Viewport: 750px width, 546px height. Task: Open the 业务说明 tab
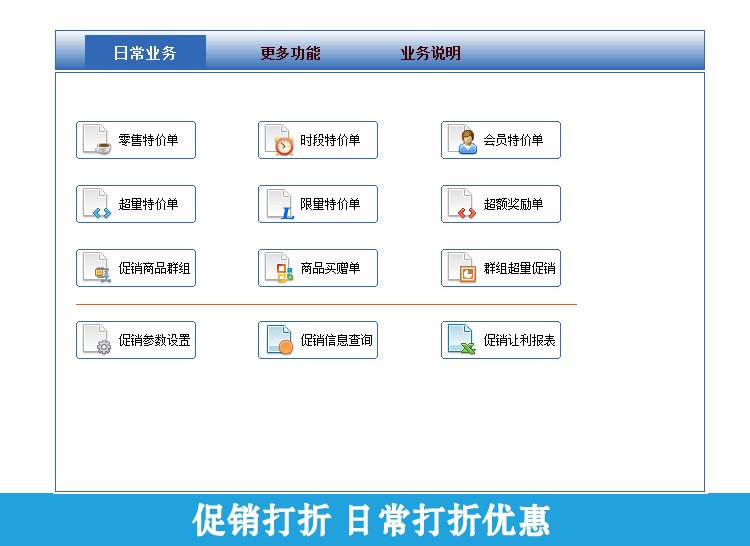coord(430,53)
